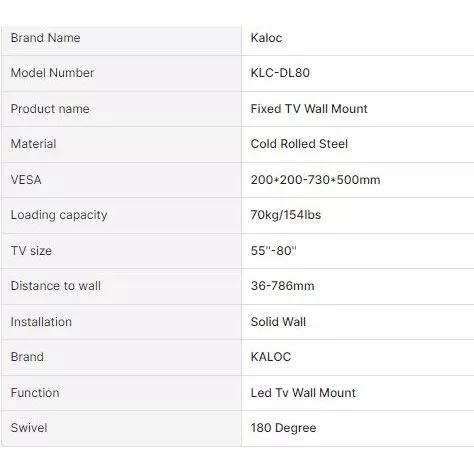Click the Product name label

click(50, 109)
